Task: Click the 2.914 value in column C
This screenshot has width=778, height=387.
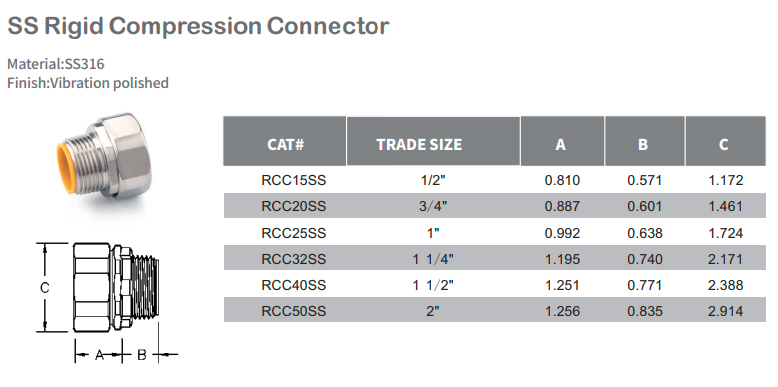Action: point(726,311)
